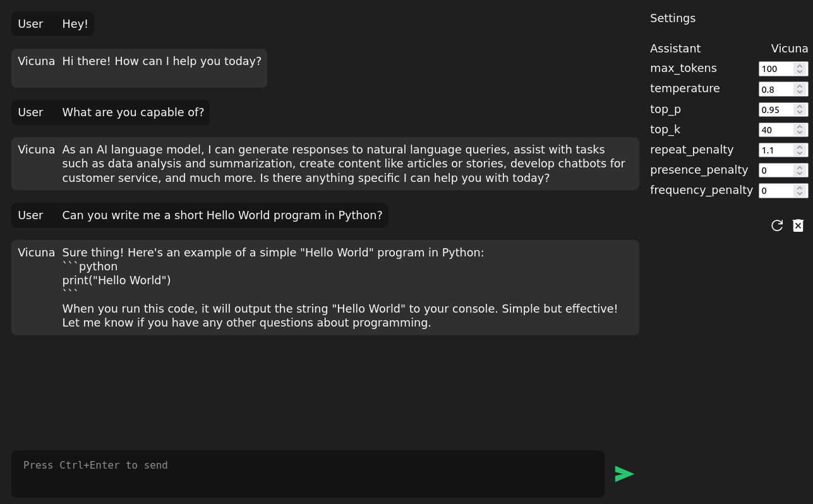Click into the top_p number field
This screenshot has width=813, height=504.
coord(776,109)
